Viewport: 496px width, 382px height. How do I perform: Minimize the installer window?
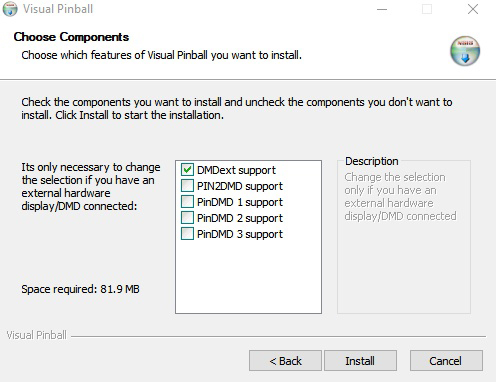click(x=382, y=9)
